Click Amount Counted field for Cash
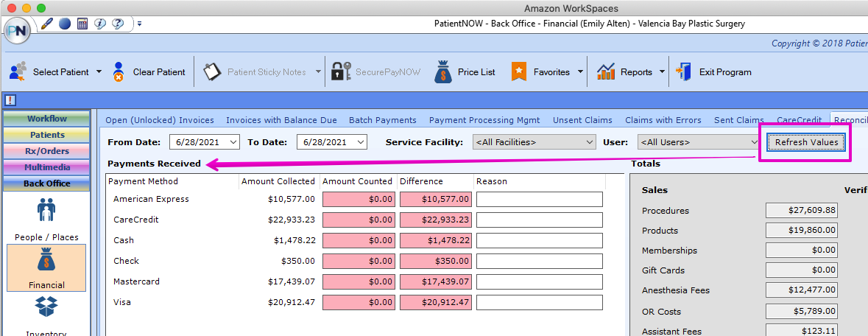Viewport: 868px width, 336px height. click(359, 240)
